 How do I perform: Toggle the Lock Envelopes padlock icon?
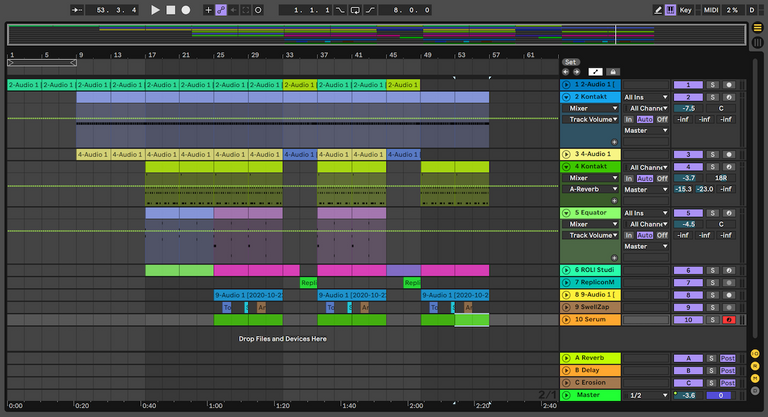[613, 72]
